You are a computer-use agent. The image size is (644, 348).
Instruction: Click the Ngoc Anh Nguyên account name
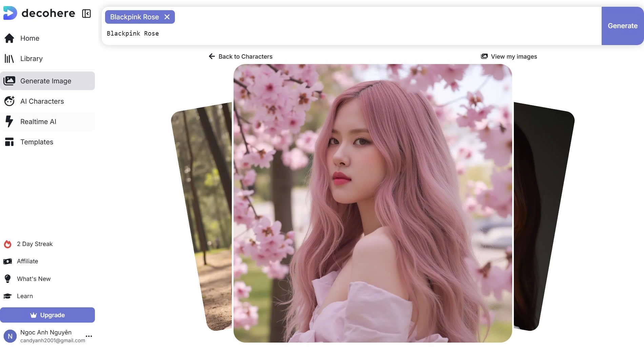pos(46,332)
